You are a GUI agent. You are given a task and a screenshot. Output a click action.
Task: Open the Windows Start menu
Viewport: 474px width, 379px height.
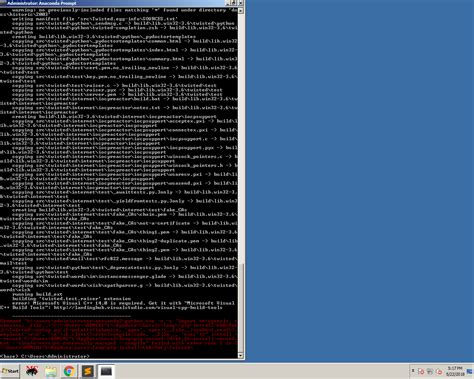[10, 371]
